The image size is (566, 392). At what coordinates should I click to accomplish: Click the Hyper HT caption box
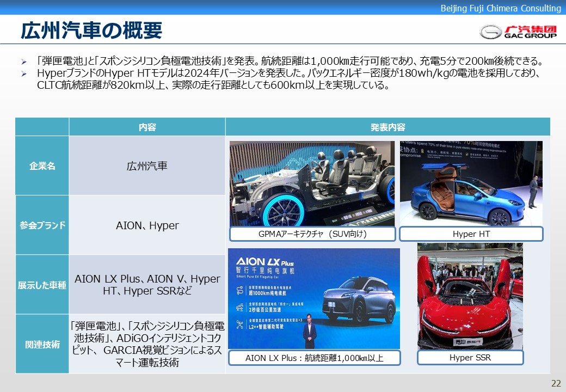pos(471,234)
